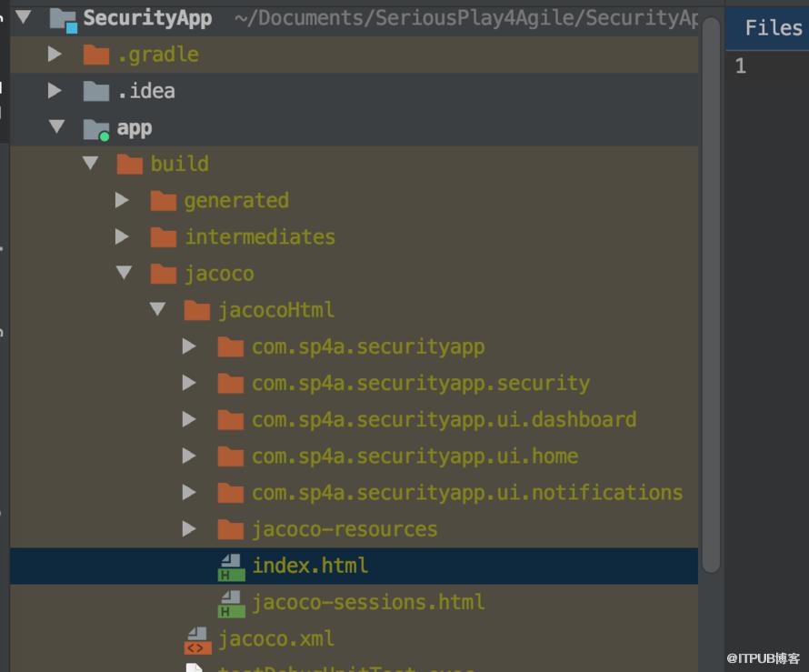Click the jacoco-resources folder icon
Image resolution: width=809 pixels, height=672 pixels.
(x=231, y=529)
